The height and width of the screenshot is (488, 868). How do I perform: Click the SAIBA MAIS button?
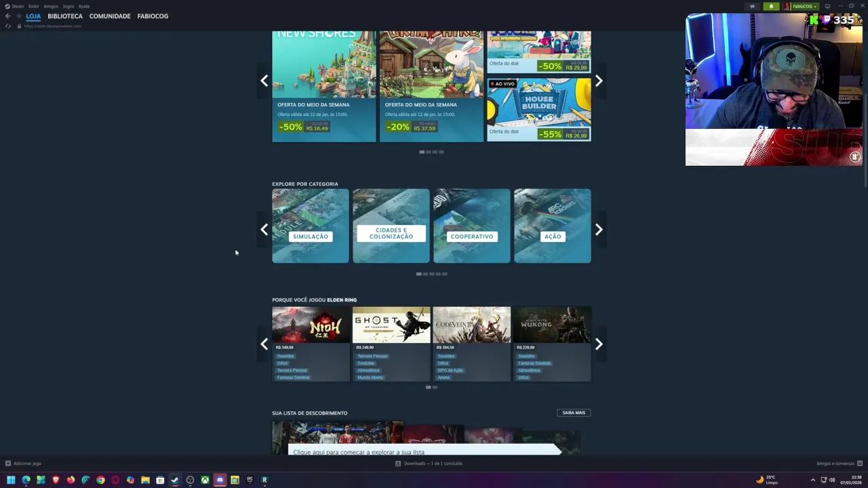574,412
